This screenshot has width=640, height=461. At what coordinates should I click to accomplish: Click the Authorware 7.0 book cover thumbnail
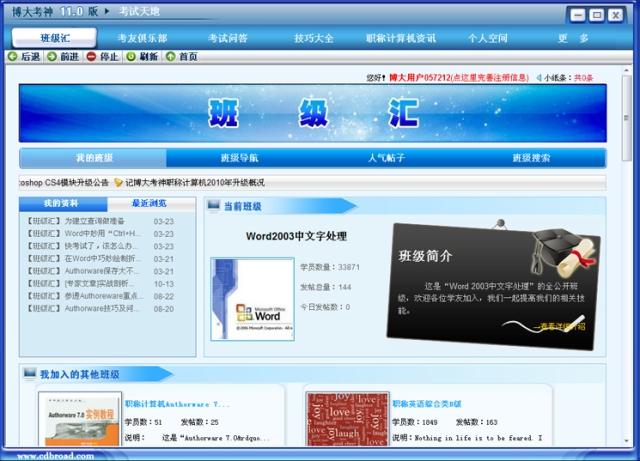[x=78, y=420]
